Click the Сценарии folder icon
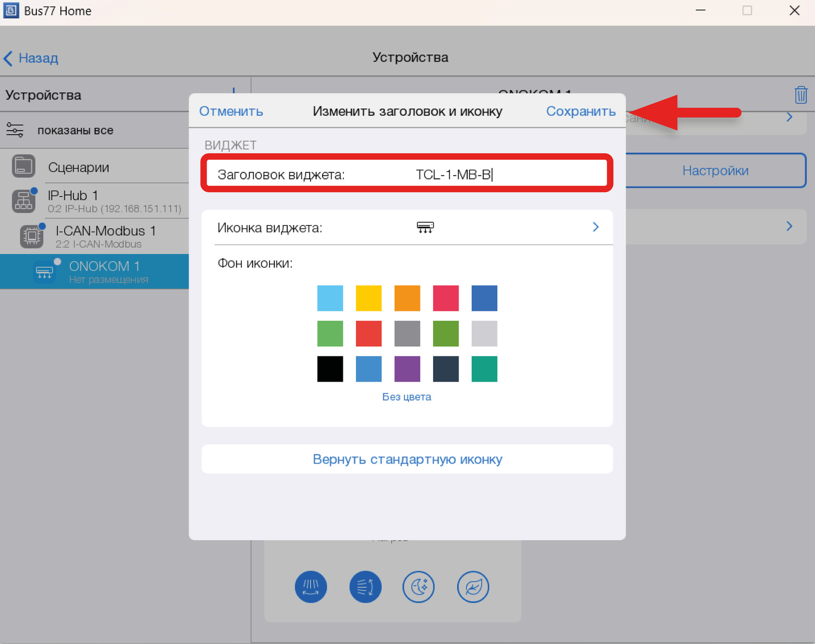815x644 pixels. 23,166
